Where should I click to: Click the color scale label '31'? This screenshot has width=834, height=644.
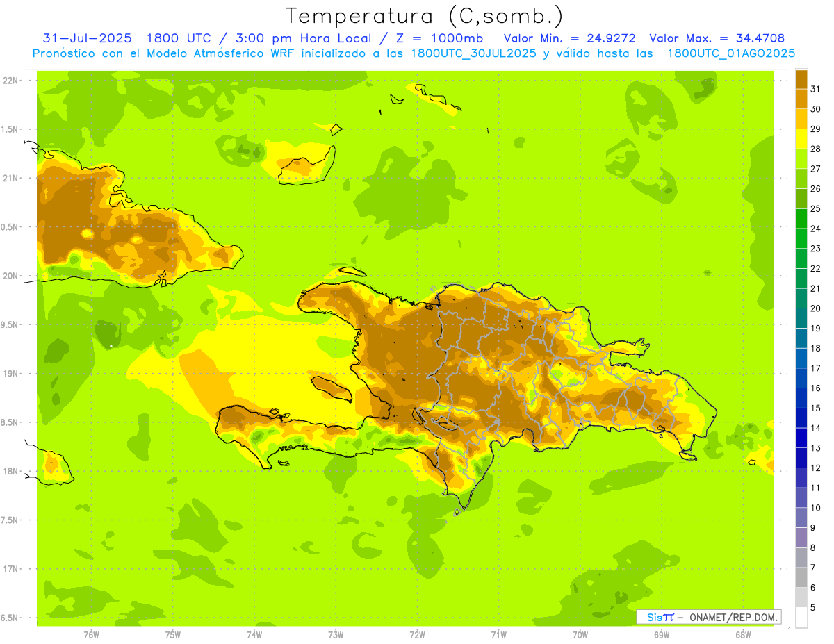pos(815,89)
